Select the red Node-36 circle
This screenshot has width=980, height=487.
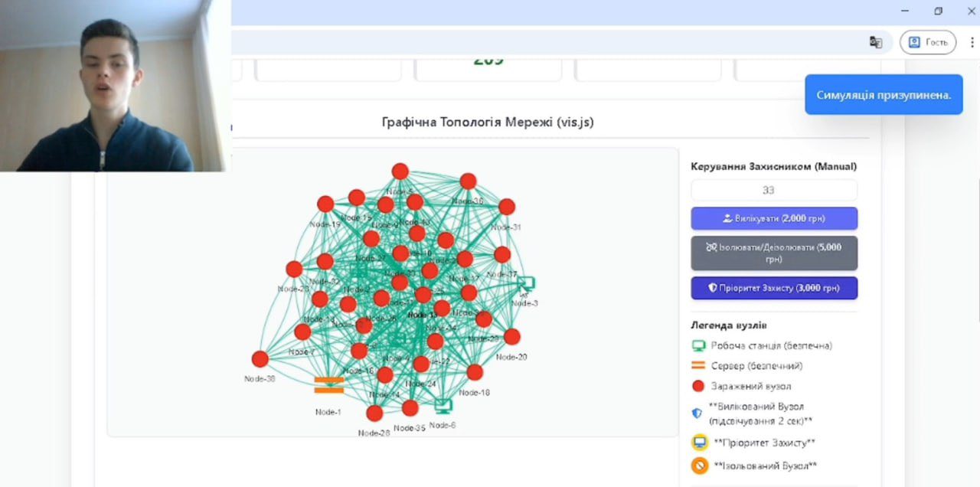(x=468, y=181)
